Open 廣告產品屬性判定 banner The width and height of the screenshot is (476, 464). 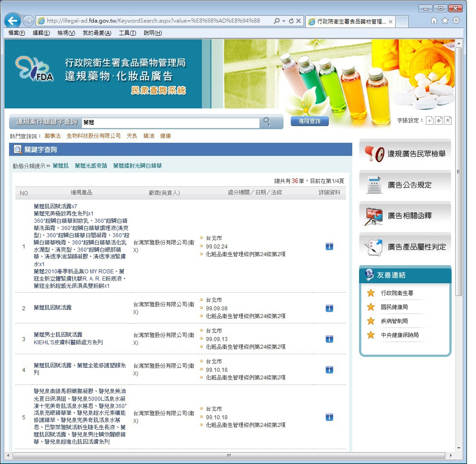coord(405,247)
